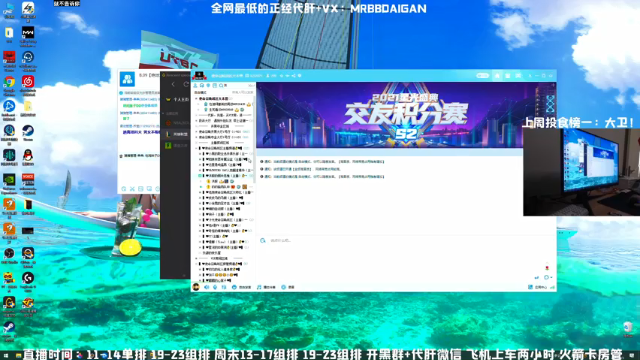Select the highlighted menu item in dark window
The image size is (640, 360).
point(176,134)
